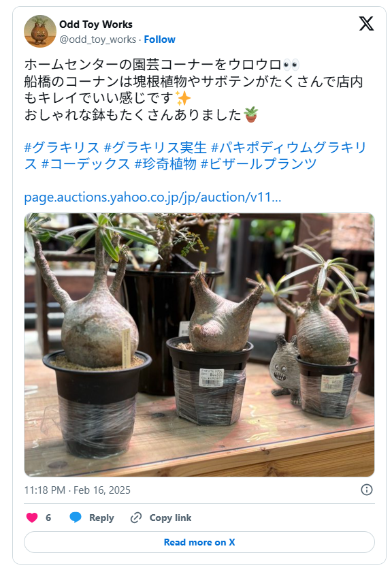This screenshot has height=570, width=392.
Task: Open the #グラキリス hashtag
Action: pos(61,147)
